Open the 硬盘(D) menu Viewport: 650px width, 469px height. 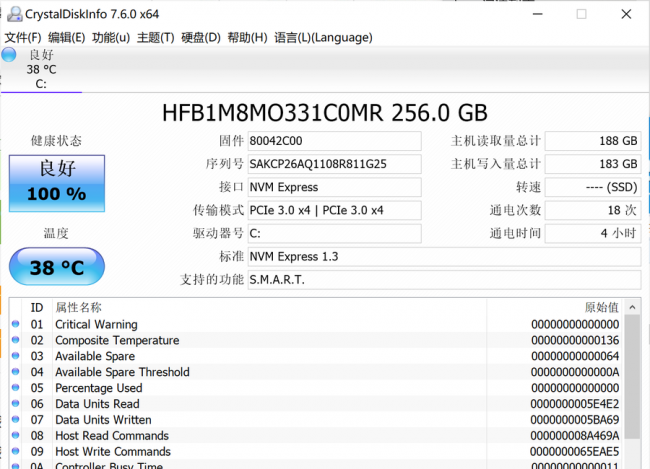tap(201, 38)
